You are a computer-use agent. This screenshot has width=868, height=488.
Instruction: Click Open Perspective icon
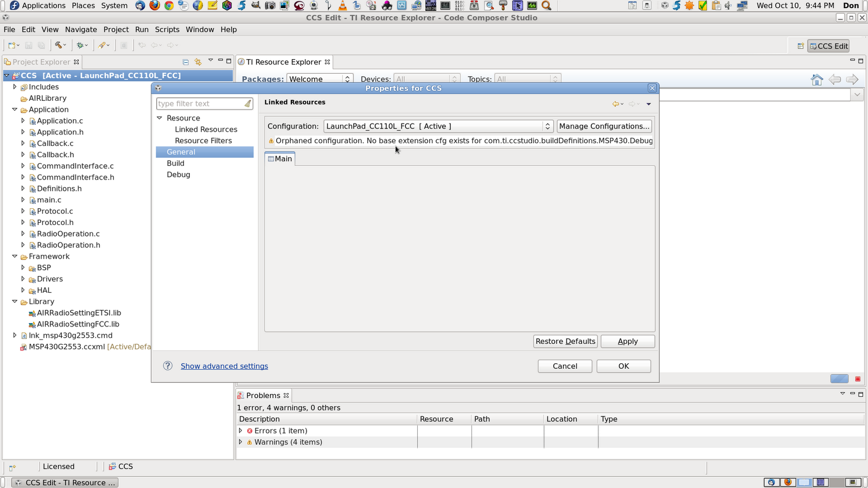point(801,46)
